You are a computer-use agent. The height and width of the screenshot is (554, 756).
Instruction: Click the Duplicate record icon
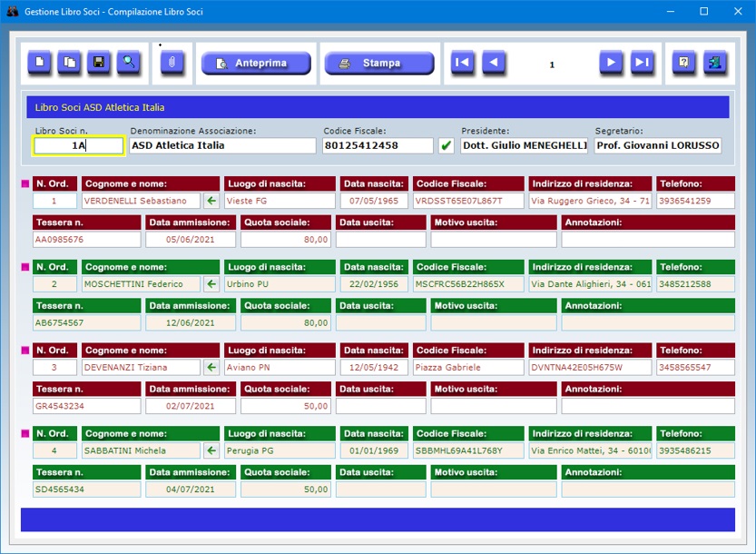point(69,63)
